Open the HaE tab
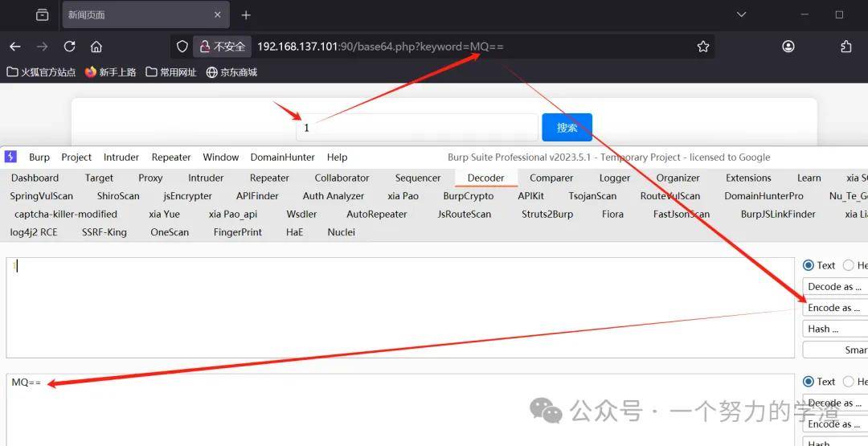868x446 pixels. coord(294,232)
